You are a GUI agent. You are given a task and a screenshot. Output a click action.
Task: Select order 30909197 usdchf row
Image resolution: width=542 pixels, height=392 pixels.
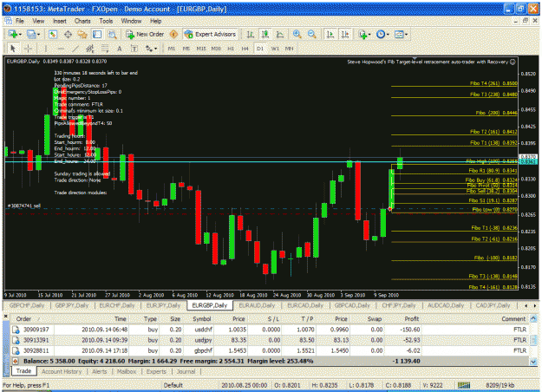click(x=270, y=330)
